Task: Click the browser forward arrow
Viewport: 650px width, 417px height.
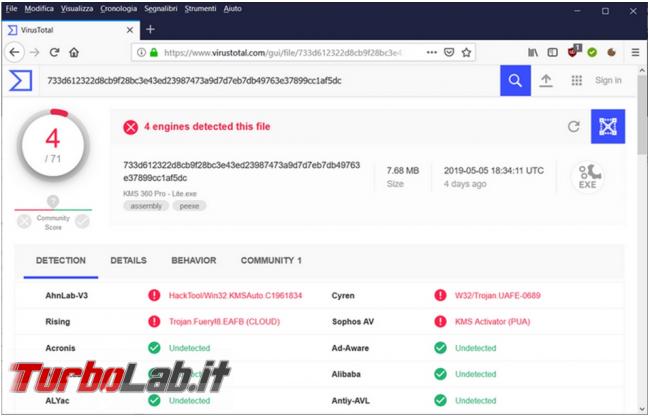Action: coord(34,52)
